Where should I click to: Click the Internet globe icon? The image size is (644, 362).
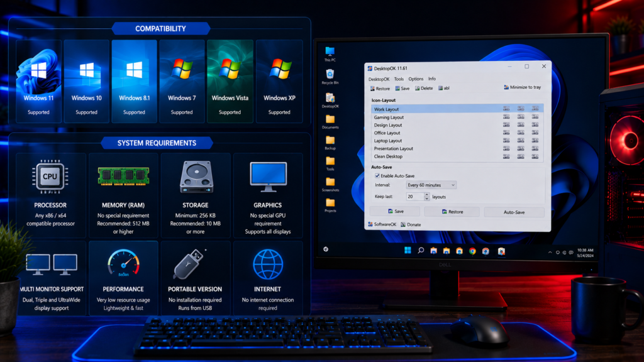(268, 265)
